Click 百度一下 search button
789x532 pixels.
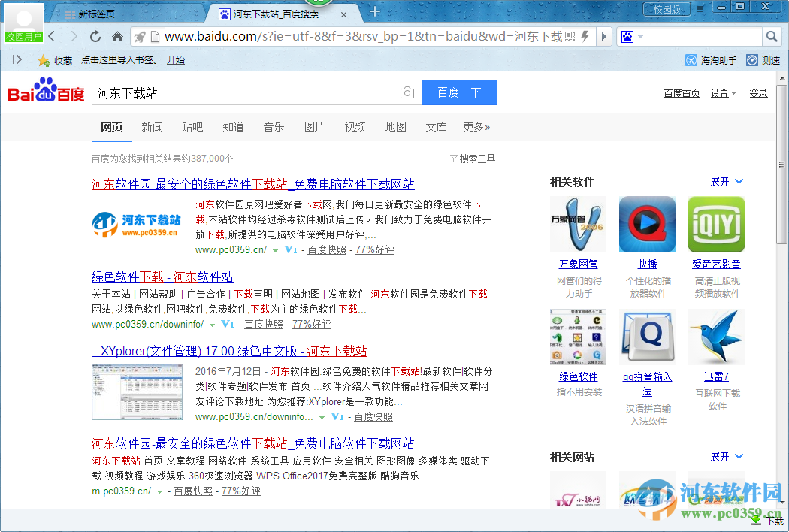pyautogui.click(x=459, y=92)
